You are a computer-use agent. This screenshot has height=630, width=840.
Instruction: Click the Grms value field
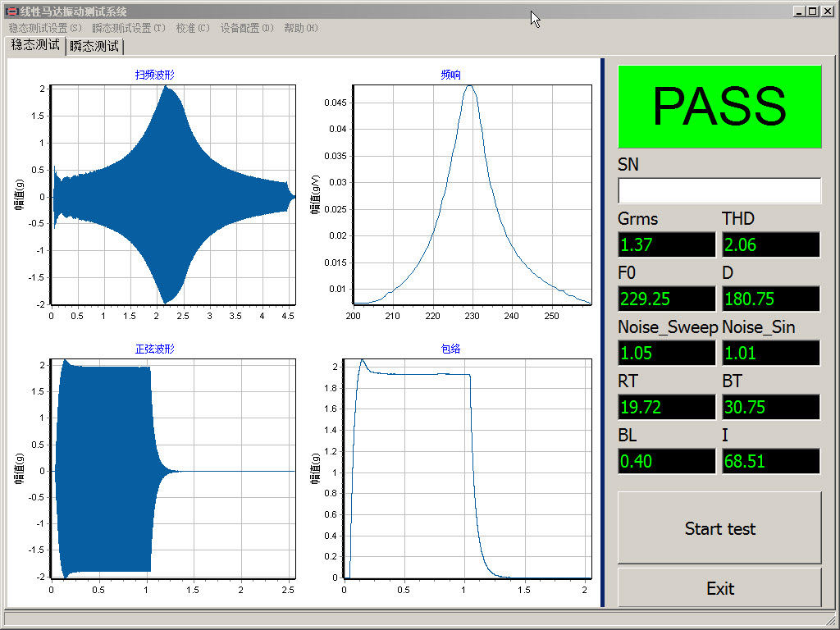click(667, 244)
